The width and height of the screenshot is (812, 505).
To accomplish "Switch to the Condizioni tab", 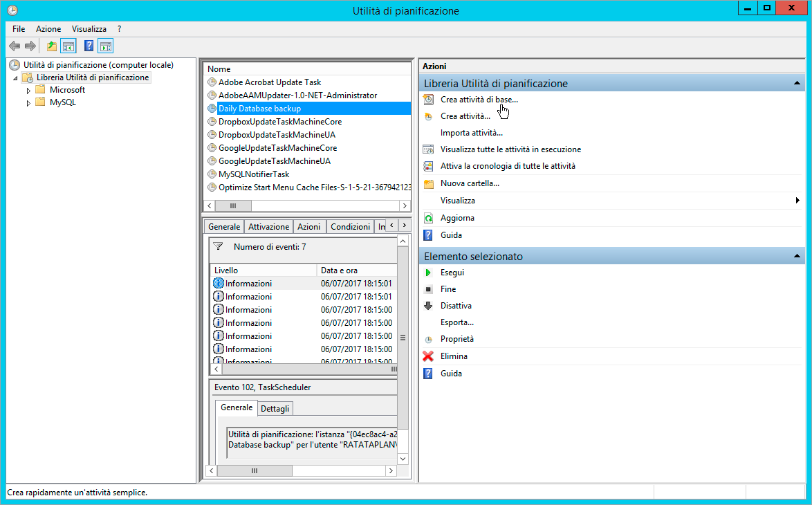I will (350, 227).
